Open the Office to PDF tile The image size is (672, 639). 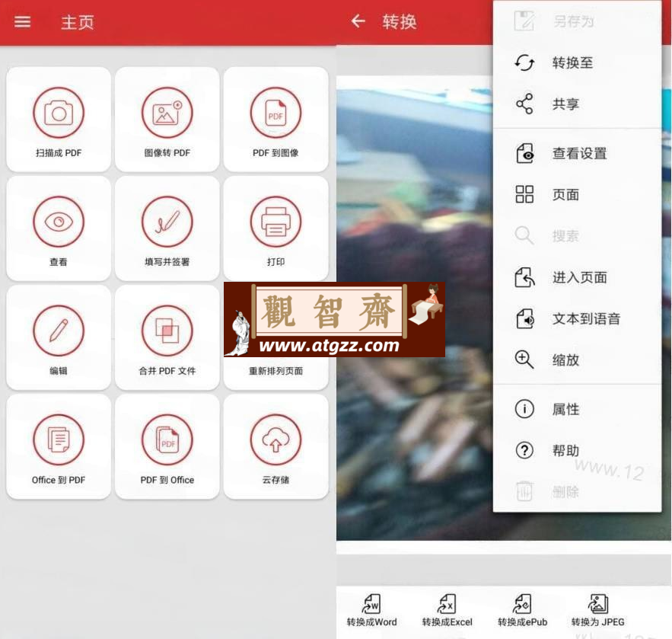(x=59, y=446)
